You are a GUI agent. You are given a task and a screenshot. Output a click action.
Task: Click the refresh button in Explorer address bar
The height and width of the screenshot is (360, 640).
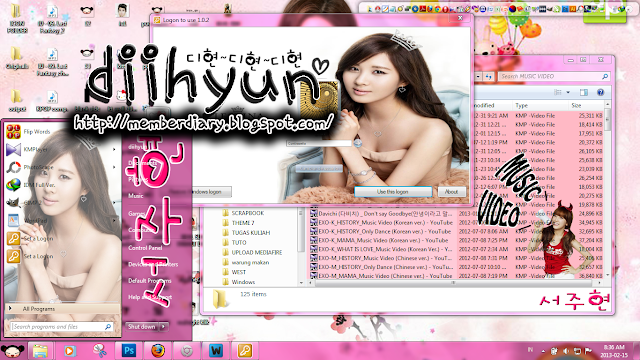[x=488, y=76]
